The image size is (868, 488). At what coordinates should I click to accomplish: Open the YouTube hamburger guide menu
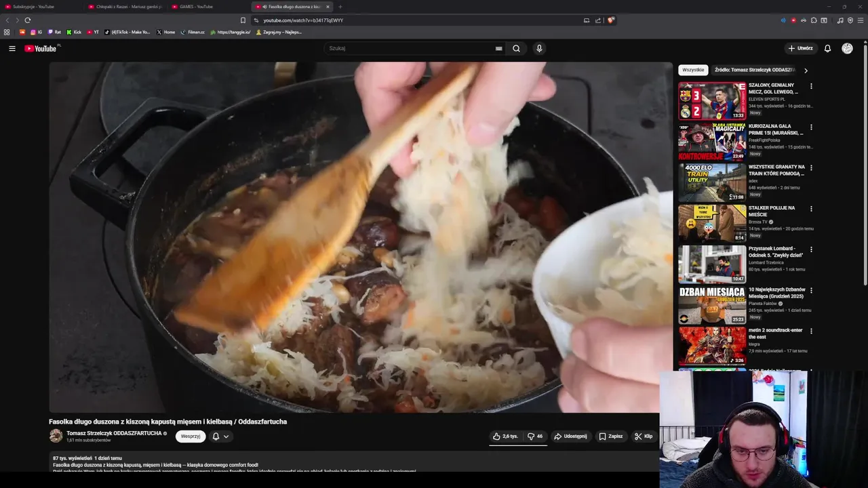click(x=12, y=48)
